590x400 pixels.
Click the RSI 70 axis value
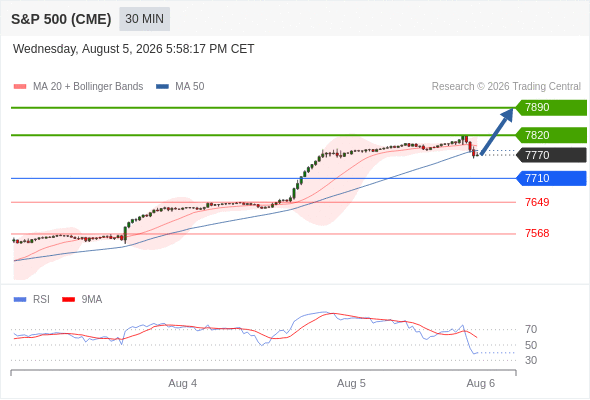(x=531, y=330)
